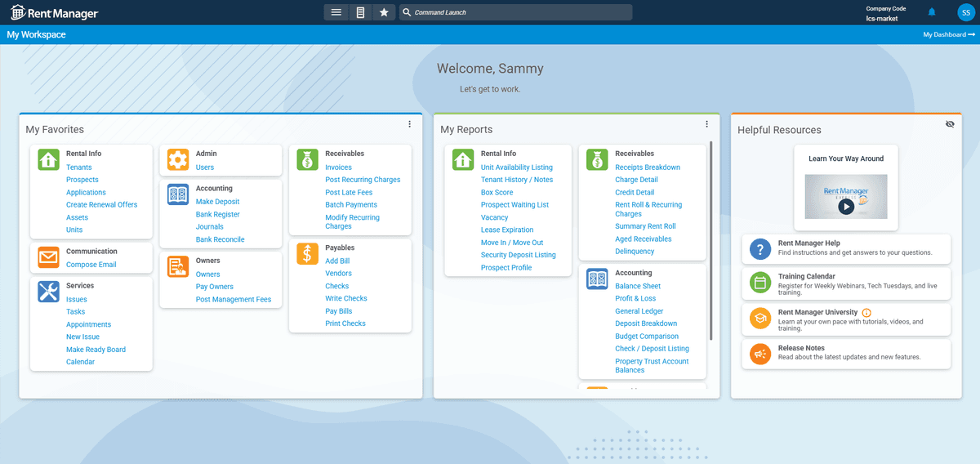Hide the Helpful Resources panel
Image resolution: width=980 pixels, height=464 pixels.
coord(950,124)
